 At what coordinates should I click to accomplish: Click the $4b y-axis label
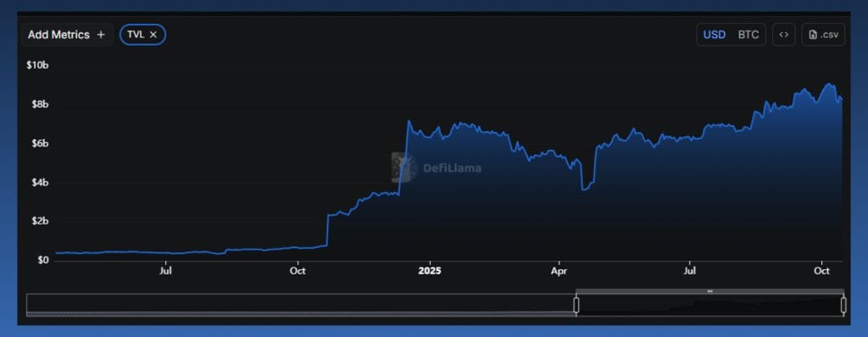(40, 183)
